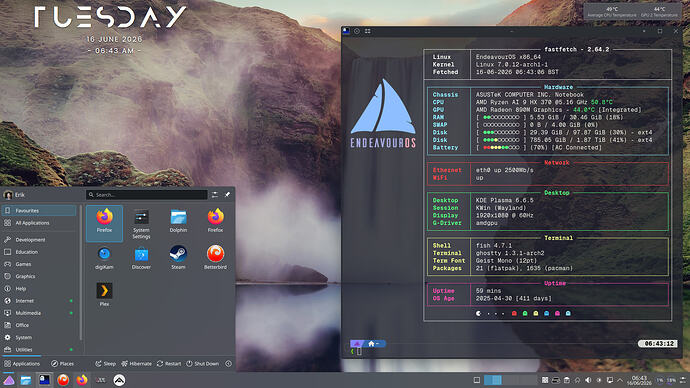Open the Development category

39,240
